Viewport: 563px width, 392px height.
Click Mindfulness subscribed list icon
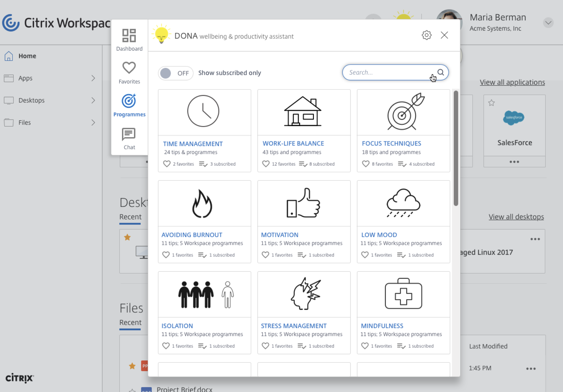pyautogui.click(x=401, y=346)
